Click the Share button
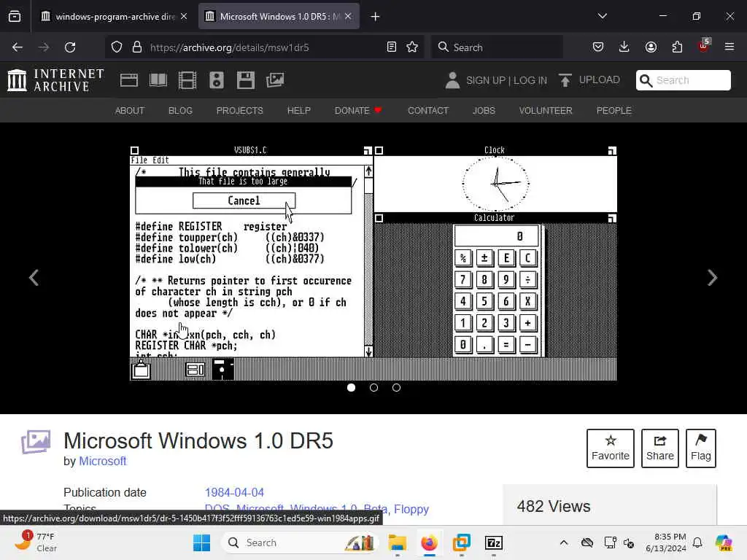 coord(659,448)
